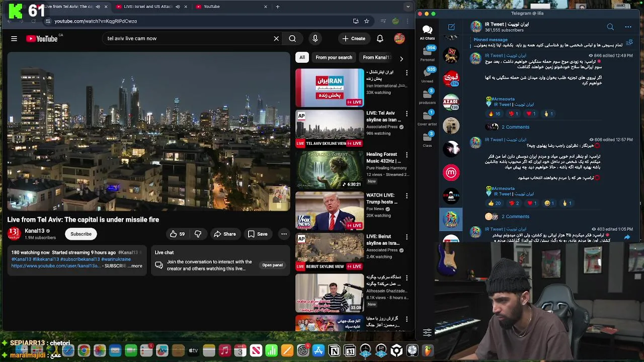Viewport: 644px width, 362px height.
Task: Show more filter chips with right arrow
Action: (x=401, y=58)
